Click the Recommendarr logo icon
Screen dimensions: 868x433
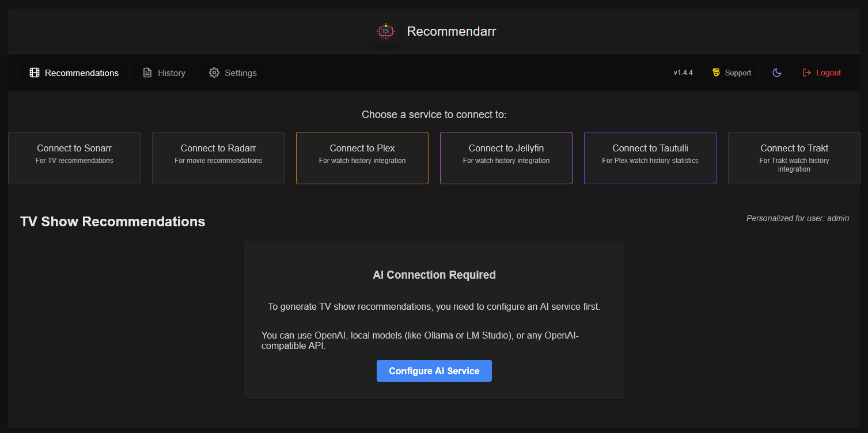click(386, 31)
